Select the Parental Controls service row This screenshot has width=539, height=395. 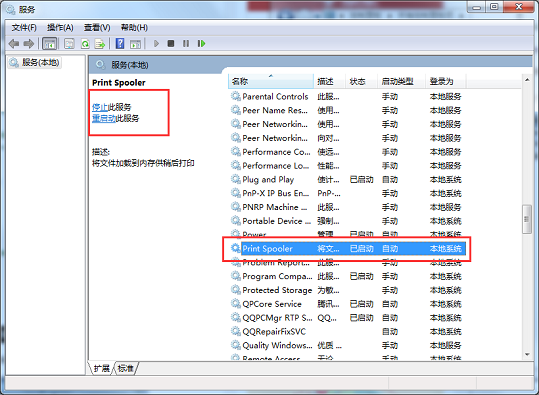347,97
